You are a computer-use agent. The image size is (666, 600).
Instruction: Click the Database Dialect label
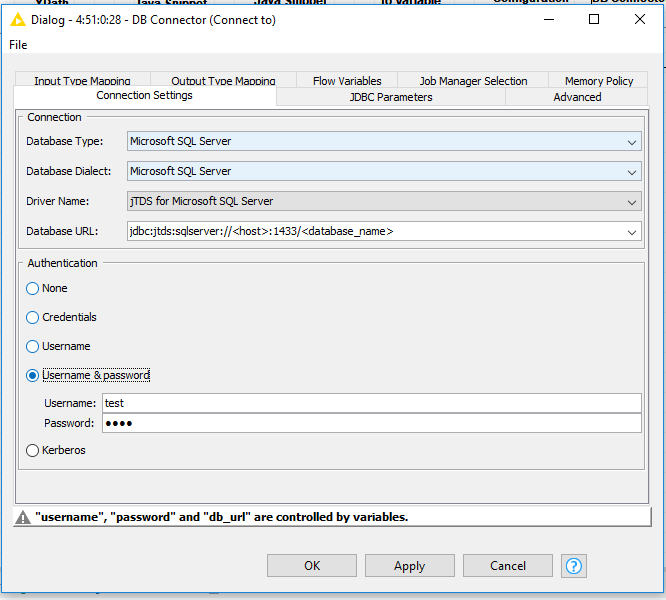(68, 171)
